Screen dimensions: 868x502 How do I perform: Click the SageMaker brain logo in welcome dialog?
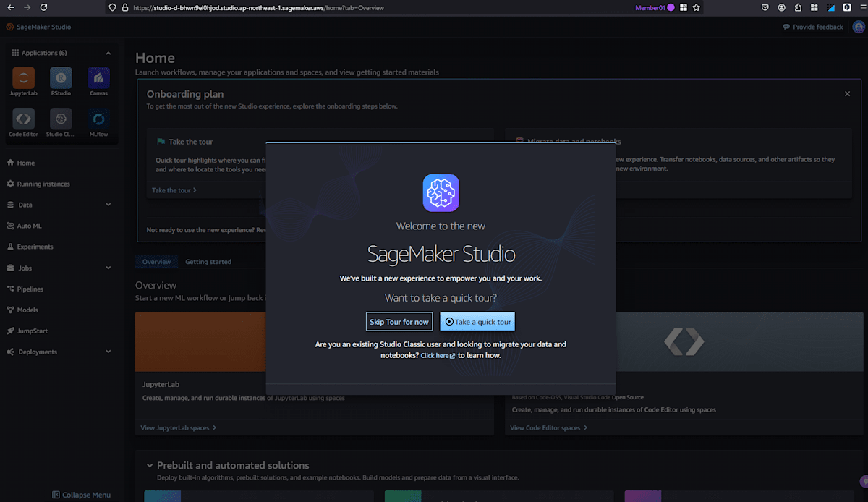pyautogui.click(x=441, y=192)
